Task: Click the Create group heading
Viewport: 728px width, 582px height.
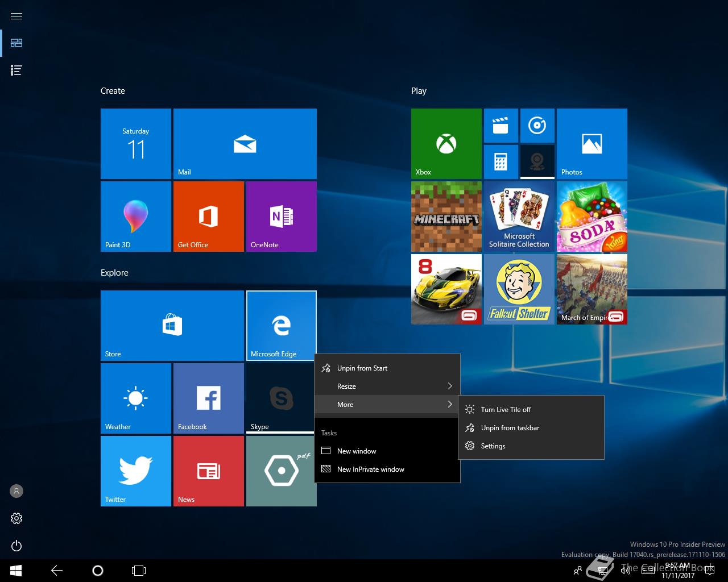Action: pos(113,91)
